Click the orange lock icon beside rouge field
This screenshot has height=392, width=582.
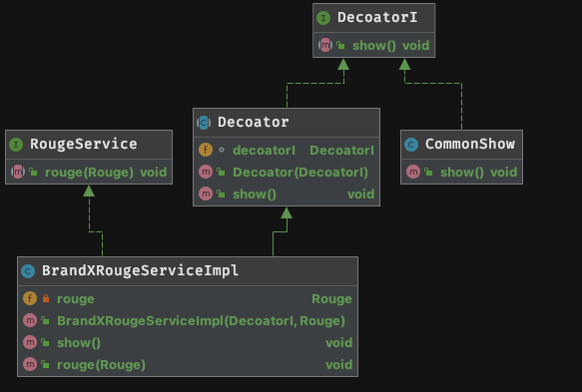46,298
